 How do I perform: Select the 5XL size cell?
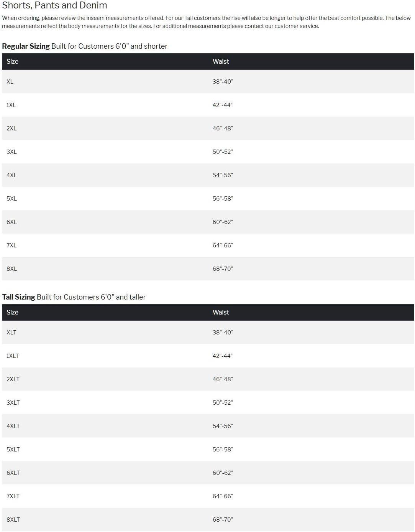click(x=11, y=199)
